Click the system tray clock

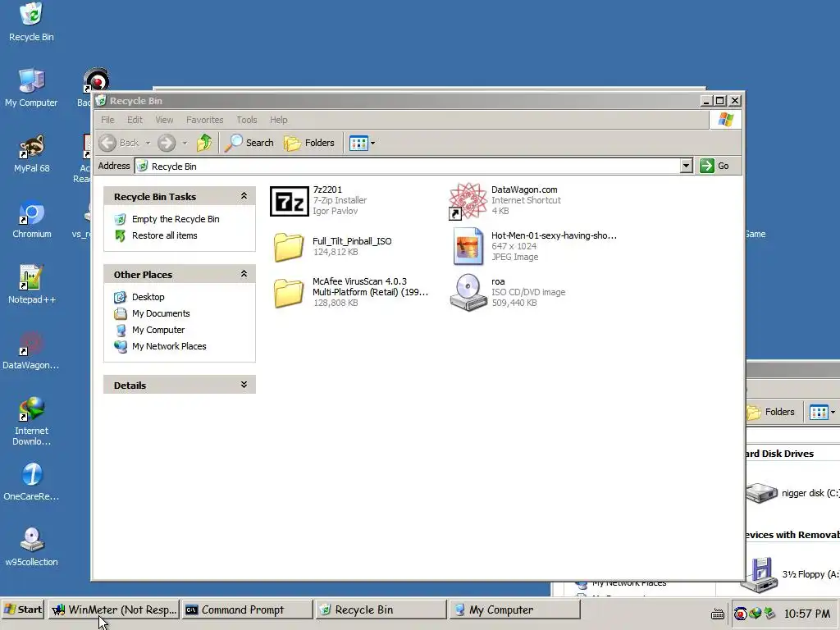click(807, 614)
